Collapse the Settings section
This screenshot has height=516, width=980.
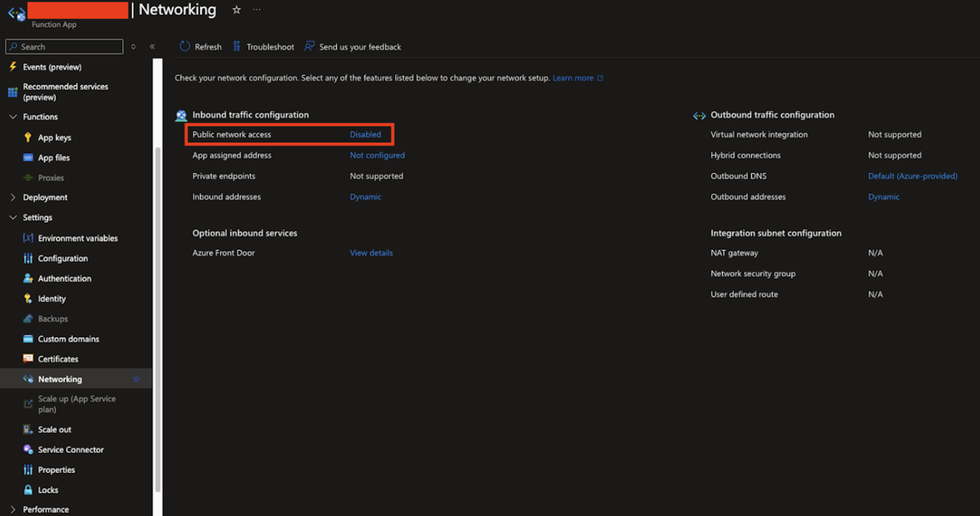click(12, 217)
